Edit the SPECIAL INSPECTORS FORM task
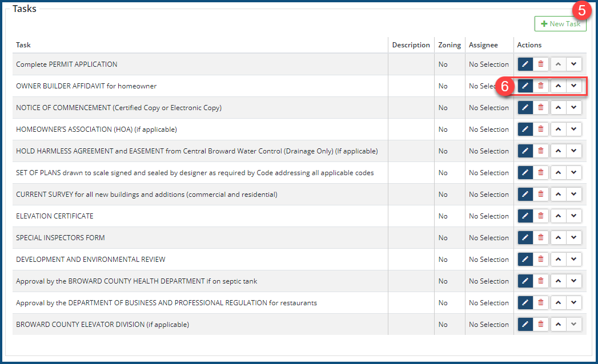 [525, 238]
